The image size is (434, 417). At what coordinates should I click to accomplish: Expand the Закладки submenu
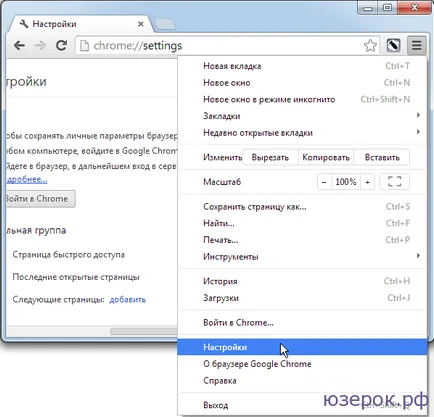[302, 116]
